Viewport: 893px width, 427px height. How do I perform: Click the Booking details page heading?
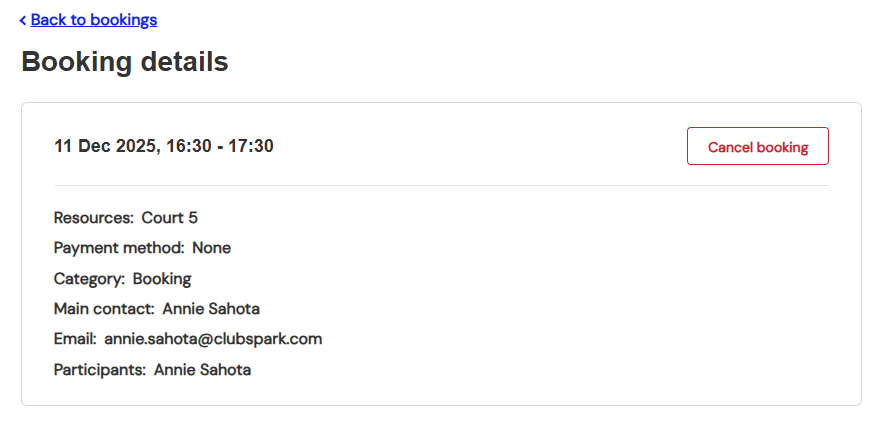[x=125, y=62]
